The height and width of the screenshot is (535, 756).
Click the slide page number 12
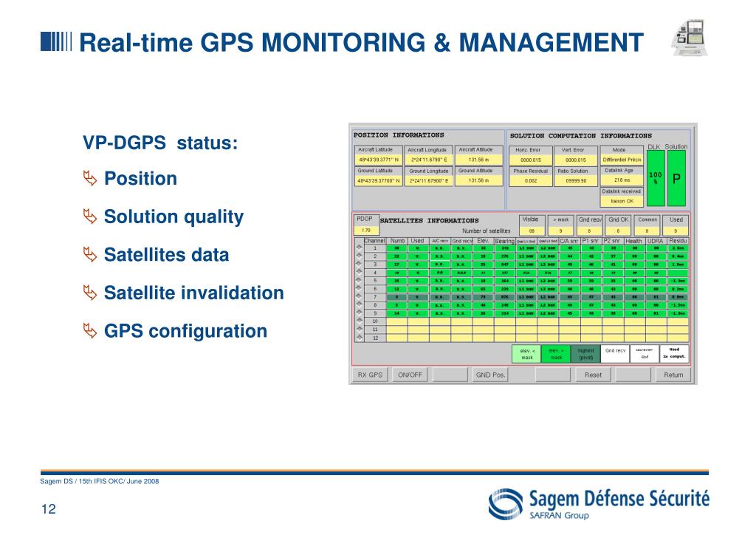click(x=49, y=509)
